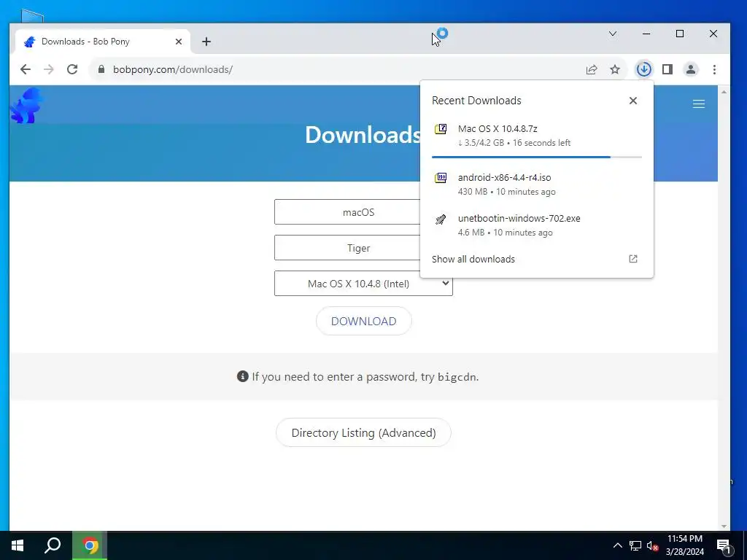Viewport: 747px width, 560px height.
Task: Click the network tray icon
Action: pyautogui.click(x=635, y=545)
